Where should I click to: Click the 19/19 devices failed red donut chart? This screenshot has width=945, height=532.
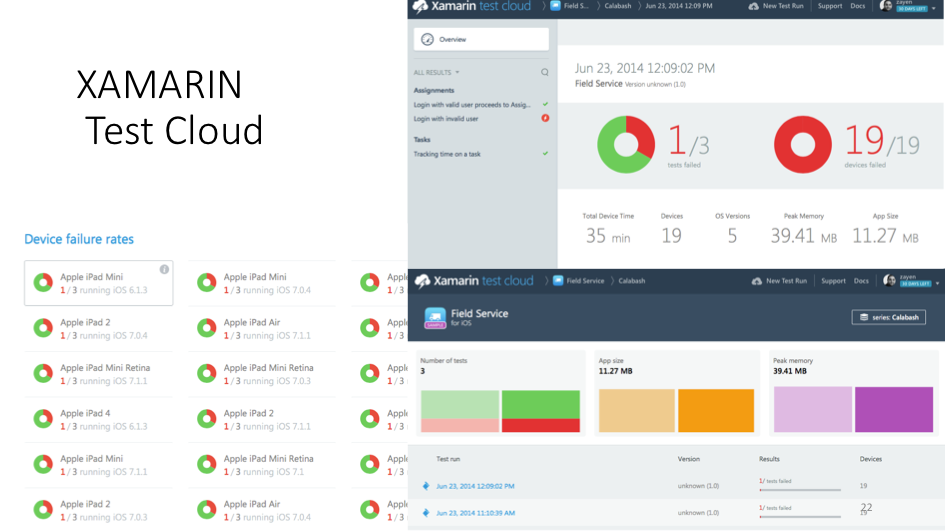tap(803, 145)
